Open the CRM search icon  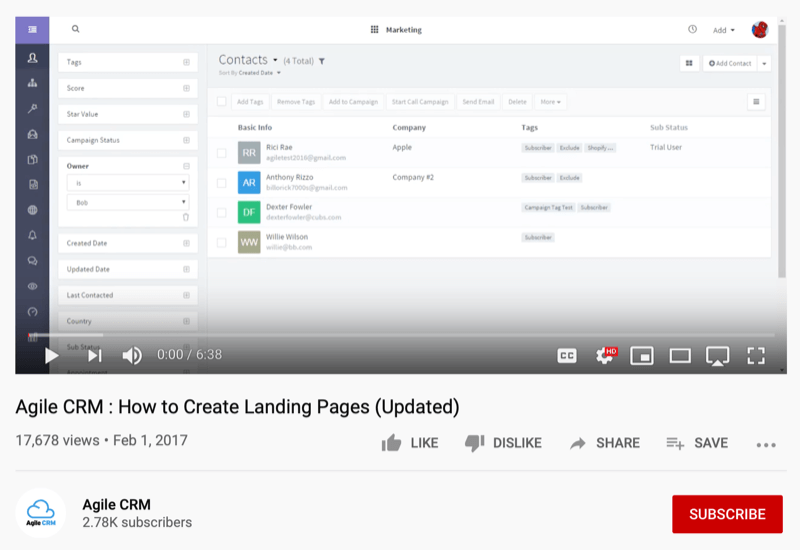[x=76, y=29]
